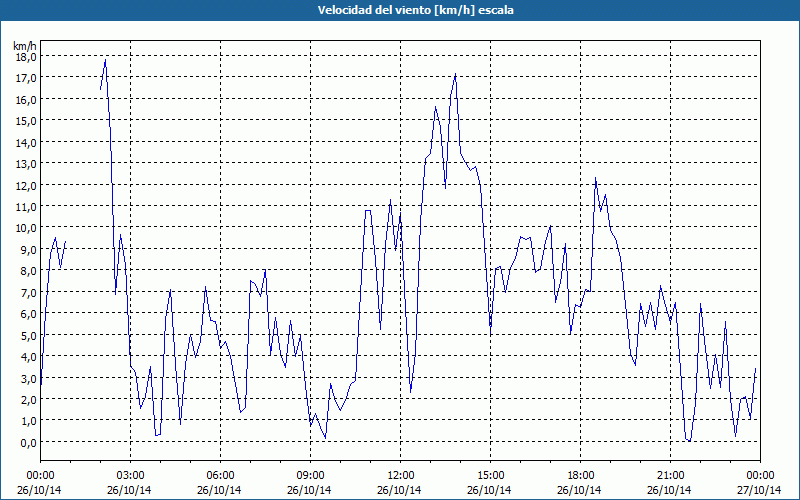Select the "0,0" y-axis label
The width and height of the screenshot is (800, 500).
[29, 443]
